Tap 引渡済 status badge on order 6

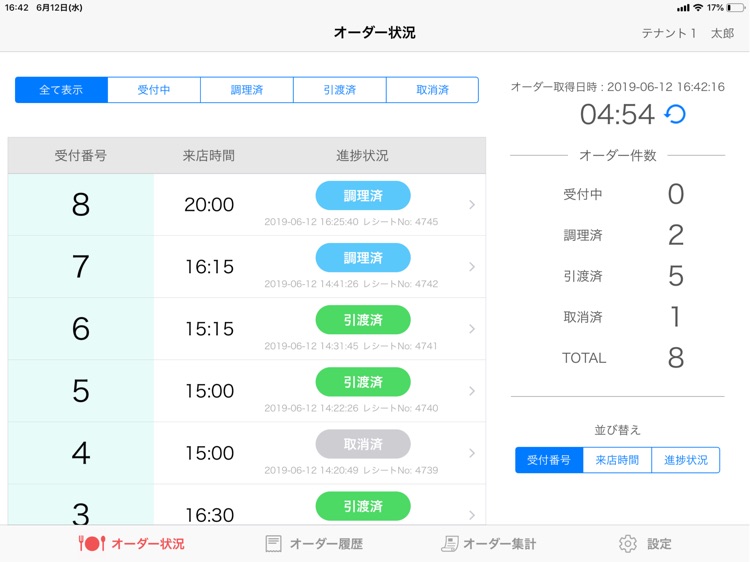pyautogui.click(x=363, y=320)
